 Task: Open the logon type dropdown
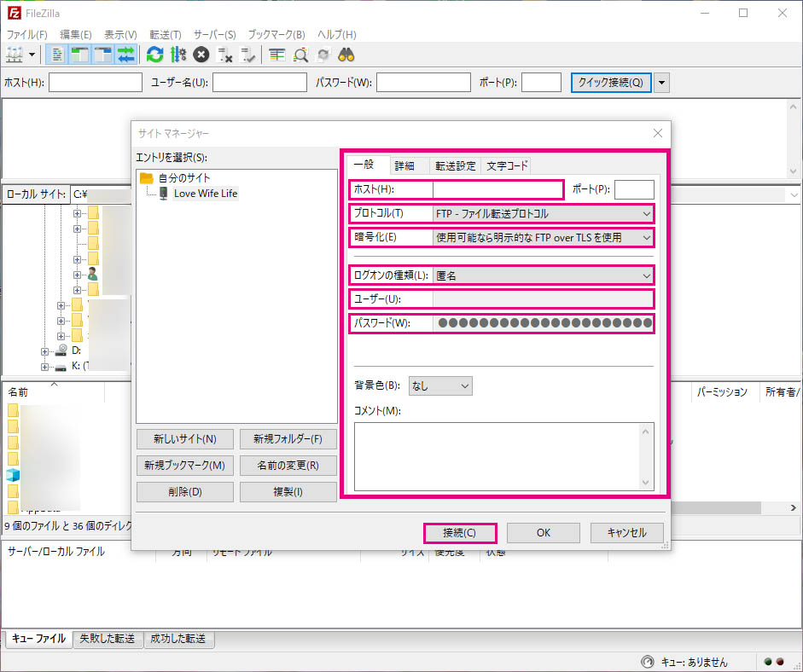[x=543, y=275]
